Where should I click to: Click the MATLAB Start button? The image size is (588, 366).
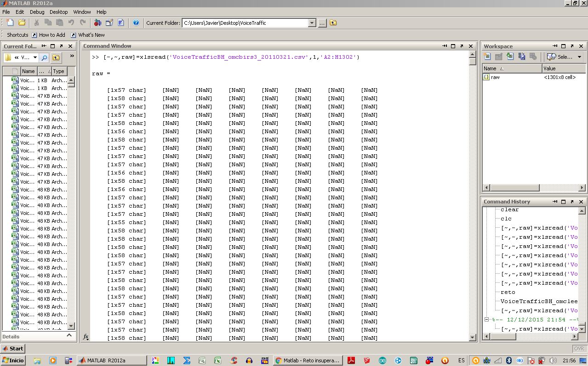tap(13, 349)
